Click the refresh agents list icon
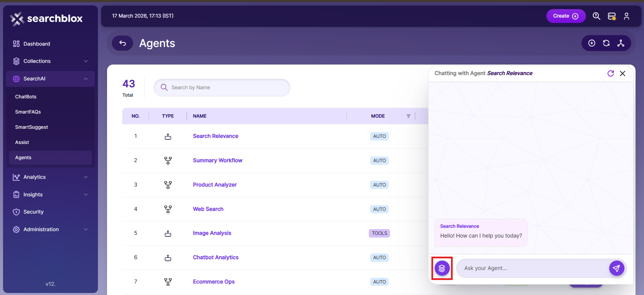 pyautogui.click(x=606, y=43)
